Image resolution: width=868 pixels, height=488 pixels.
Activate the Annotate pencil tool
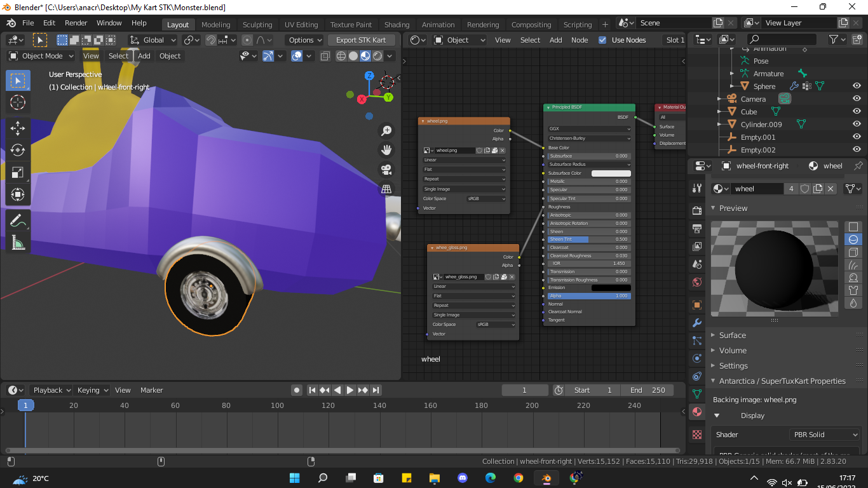coord(18,220)
